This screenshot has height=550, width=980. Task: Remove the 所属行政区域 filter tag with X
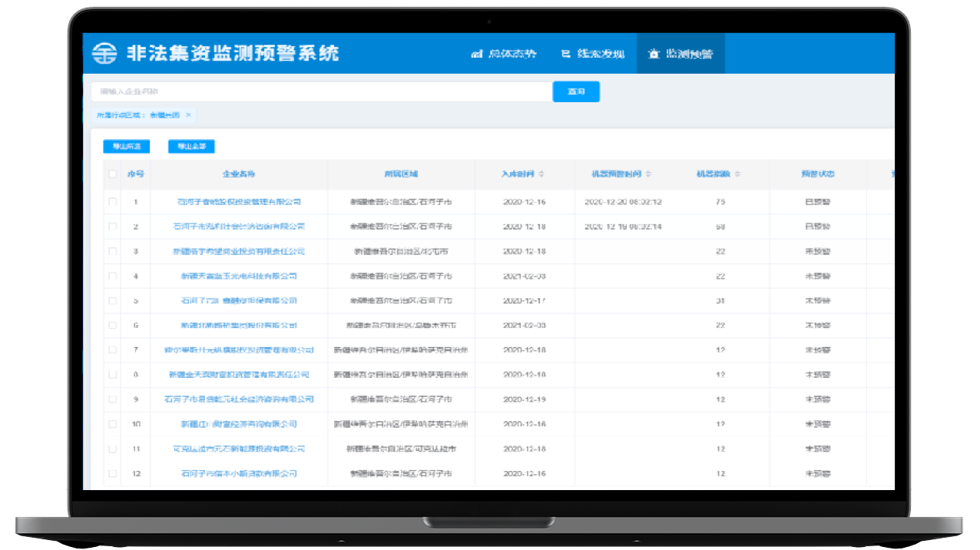pyautogui.click(x=188, y=114)
